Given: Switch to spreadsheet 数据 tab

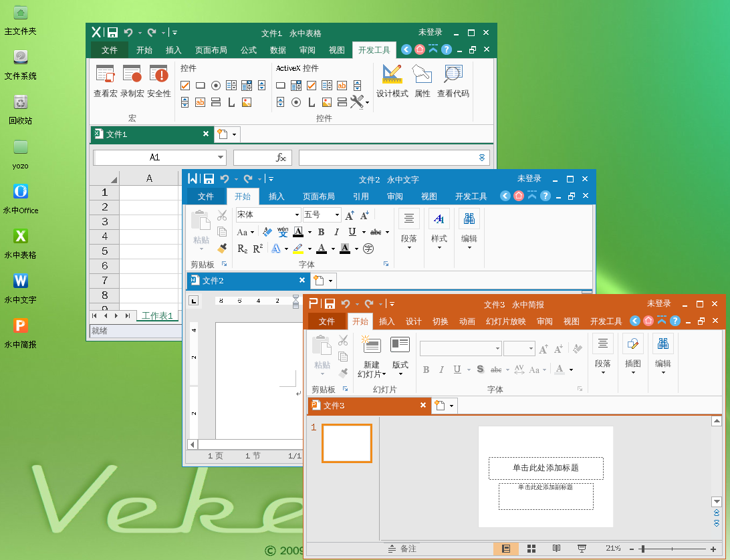Looking at the screenshot, I should coord(278,50).
